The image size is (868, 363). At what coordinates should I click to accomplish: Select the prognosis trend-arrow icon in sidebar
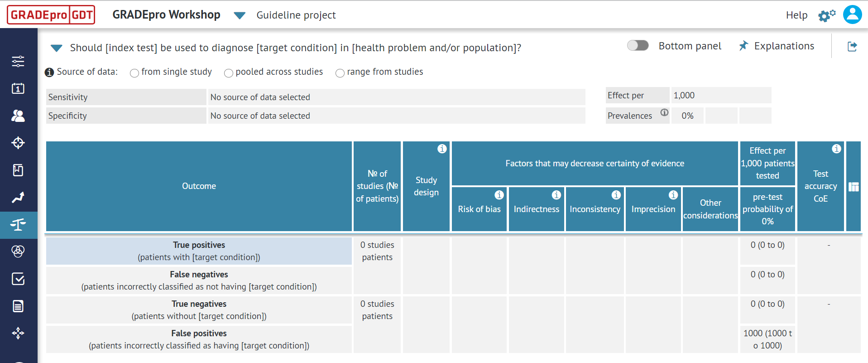tap(18, 198)
